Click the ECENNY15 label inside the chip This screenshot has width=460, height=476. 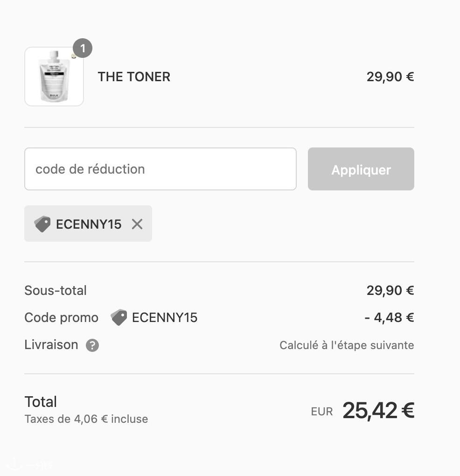pos(89,224)
